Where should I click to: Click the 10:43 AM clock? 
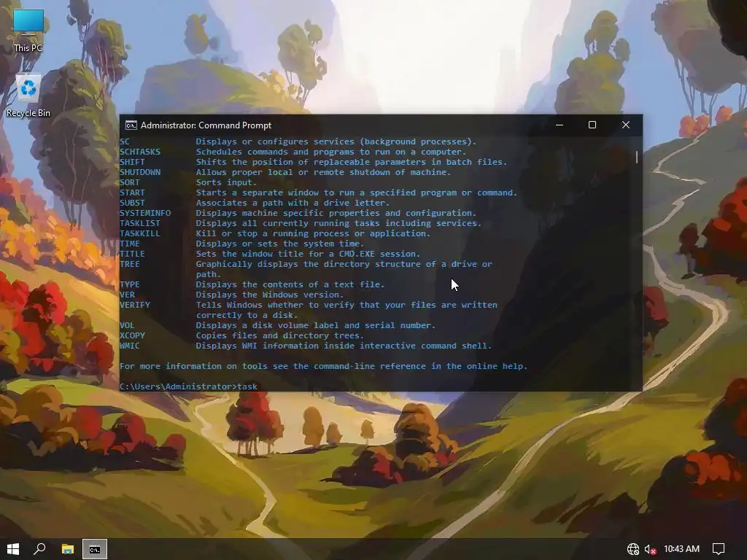coord(681,549)
